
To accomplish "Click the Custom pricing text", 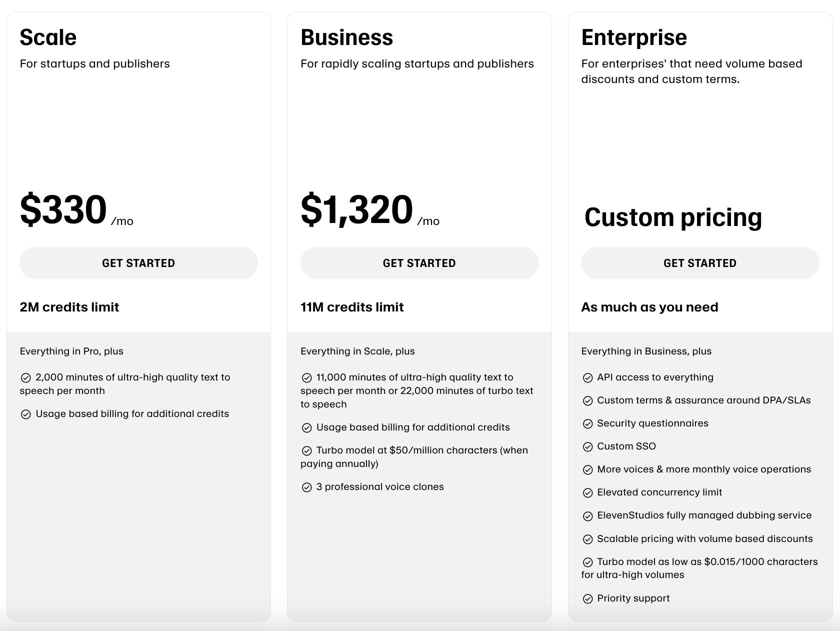I will 673,217.
